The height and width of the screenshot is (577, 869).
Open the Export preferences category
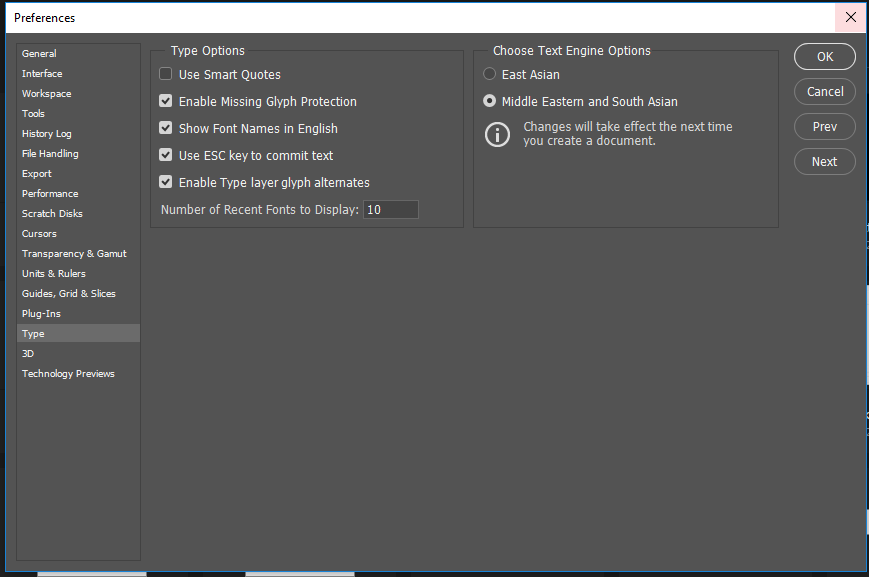pos(78,173)
